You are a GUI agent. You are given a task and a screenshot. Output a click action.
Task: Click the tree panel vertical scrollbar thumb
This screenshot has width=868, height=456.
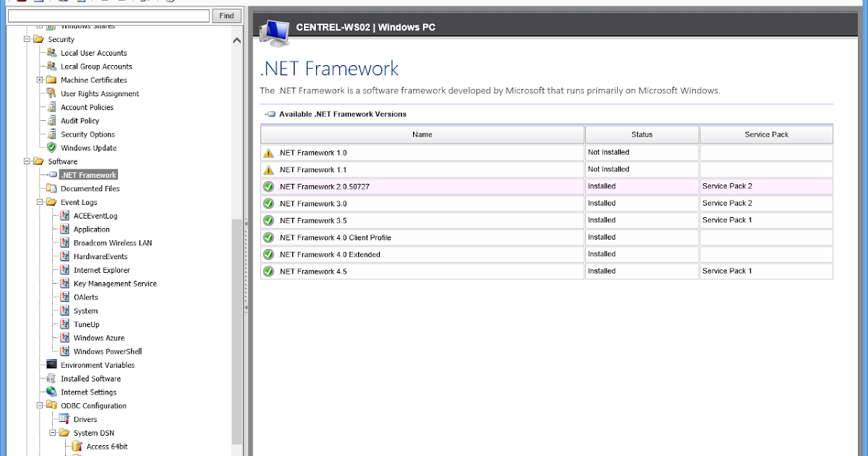click(x=237, y=331)
